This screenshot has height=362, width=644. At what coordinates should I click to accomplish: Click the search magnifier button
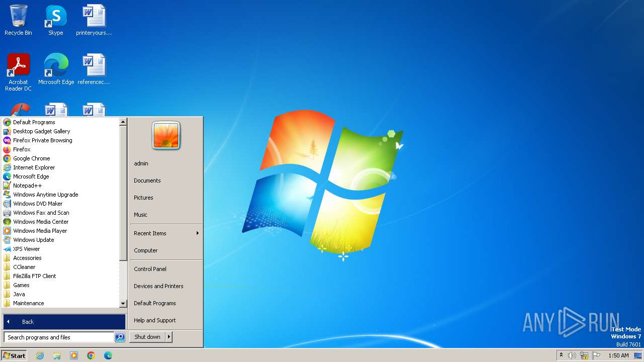tap(120, 337)
